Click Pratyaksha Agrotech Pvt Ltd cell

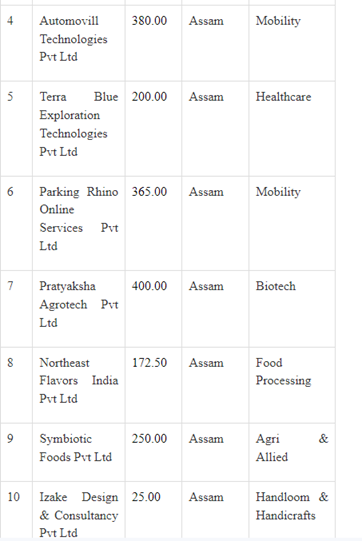pos(79,309)
